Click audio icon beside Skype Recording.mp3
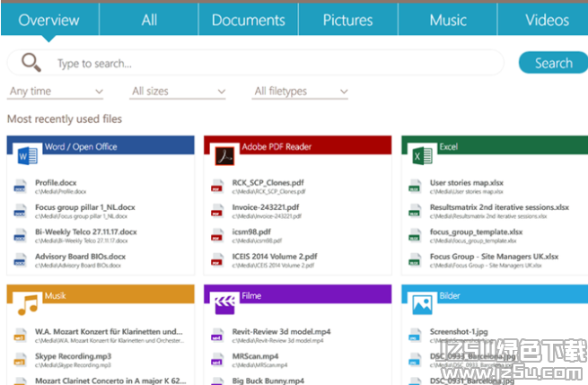Image resolution: width=588 pixels, height=385 pixels. pyautogui.click(x=20, y=360)
